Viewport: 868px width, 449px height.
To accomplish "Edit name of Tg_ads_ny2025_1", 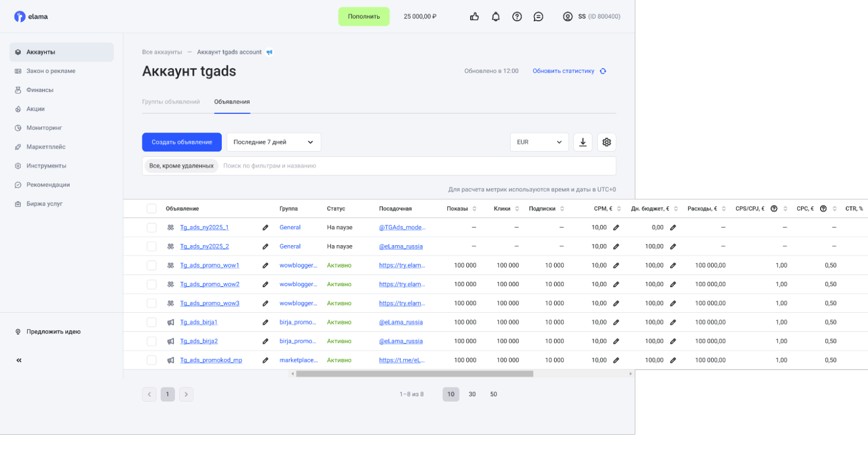I will tap(265, 228).
